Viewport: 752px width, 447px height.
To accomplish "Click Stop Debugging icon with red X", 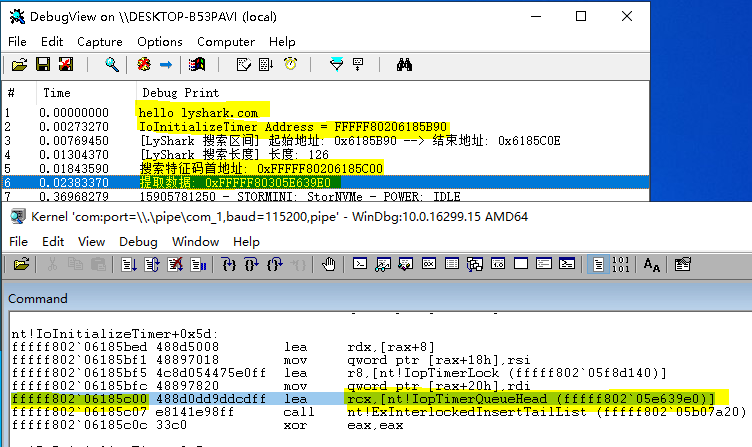I will click(x=175, y=264).
